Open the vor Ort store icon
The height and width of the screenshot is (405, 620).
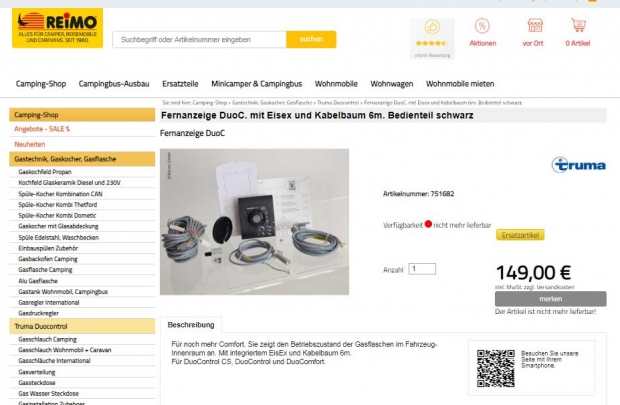pyautogui.click(x=535, y=26)
